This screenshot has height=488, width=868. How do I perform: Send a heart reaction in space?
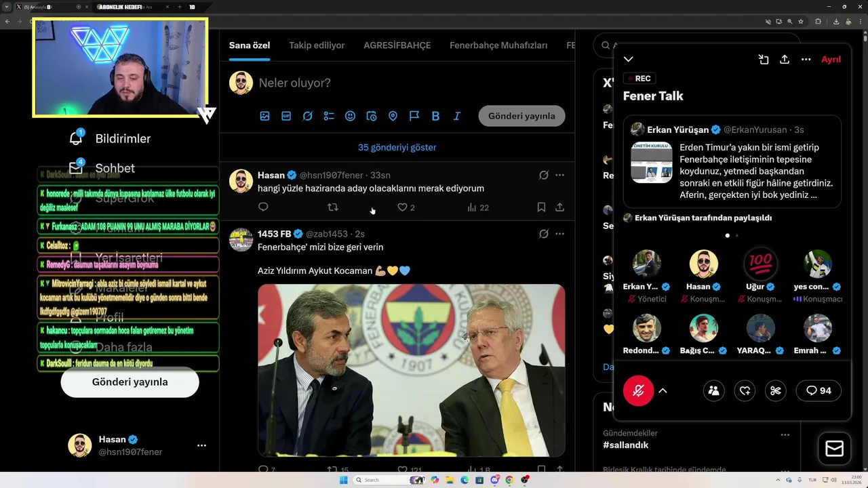tap(745, 390)
